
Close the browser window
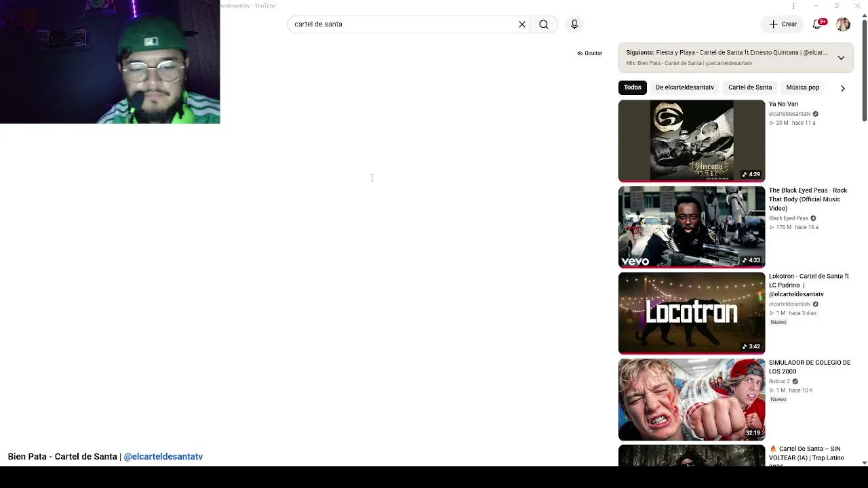(x=858, y=6)
